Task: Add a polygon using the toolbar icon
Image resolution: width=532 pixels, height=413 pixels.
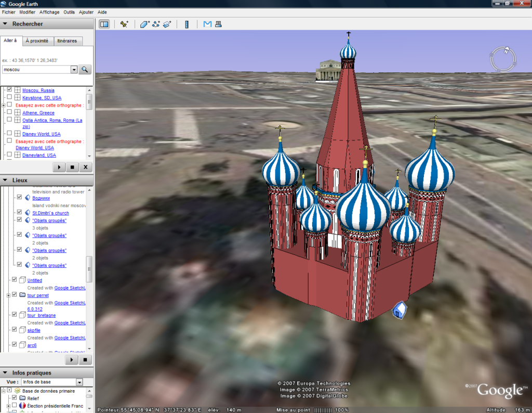Action: click(x=145, y=24)
